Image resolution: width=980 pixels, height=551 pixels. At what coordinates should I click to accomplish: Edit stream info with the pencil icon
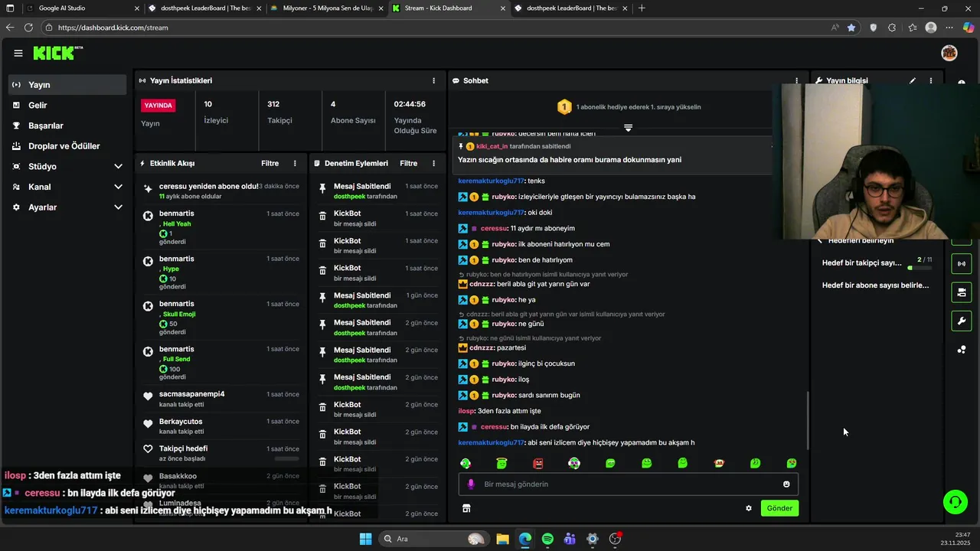click(912, 80)
